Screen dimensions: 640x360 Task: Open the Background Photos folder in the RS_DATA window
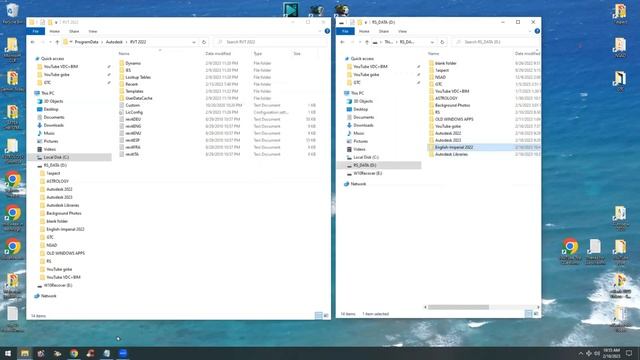coord(452,105)
